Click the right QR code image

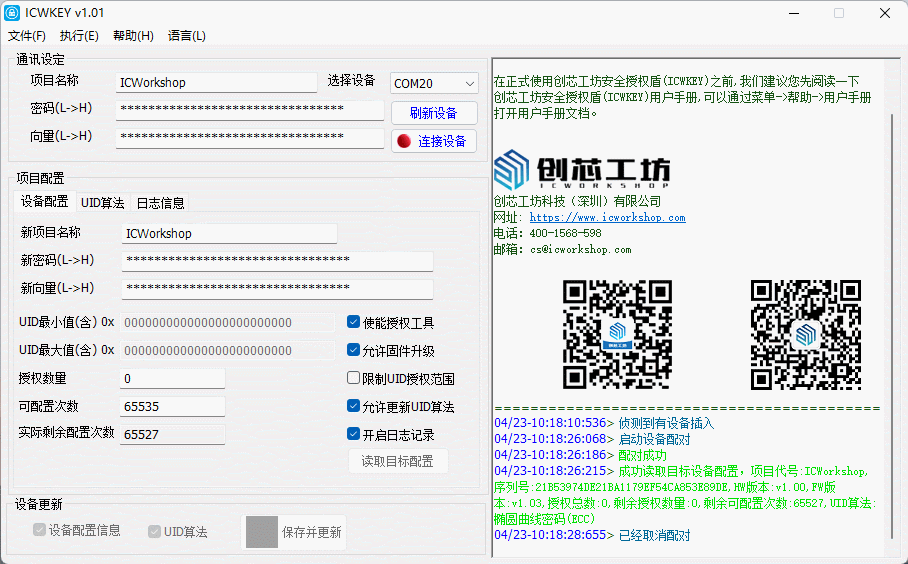point(806,335)
